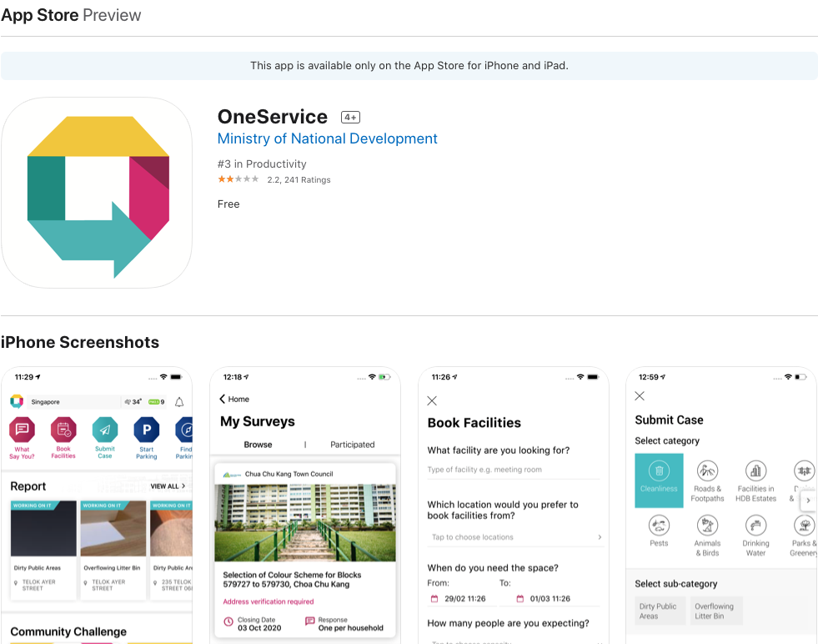This screenshot has height=644, width=818.
Task: Tap the Start Parking icon
Action: (147, 430)
